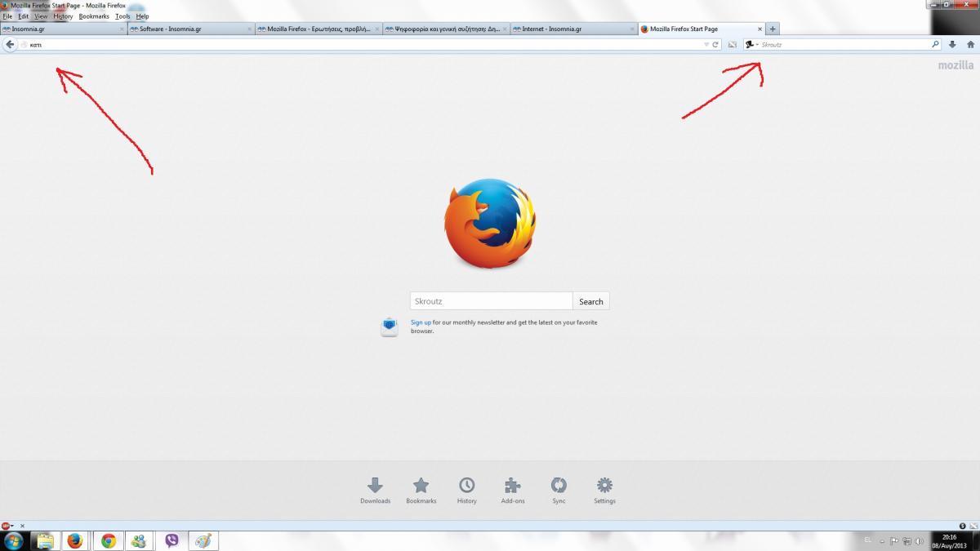Viewport: 980px width, 551px height.
Task: Click the clock showing 20:16 in the tray
Action: click(949, 541)
